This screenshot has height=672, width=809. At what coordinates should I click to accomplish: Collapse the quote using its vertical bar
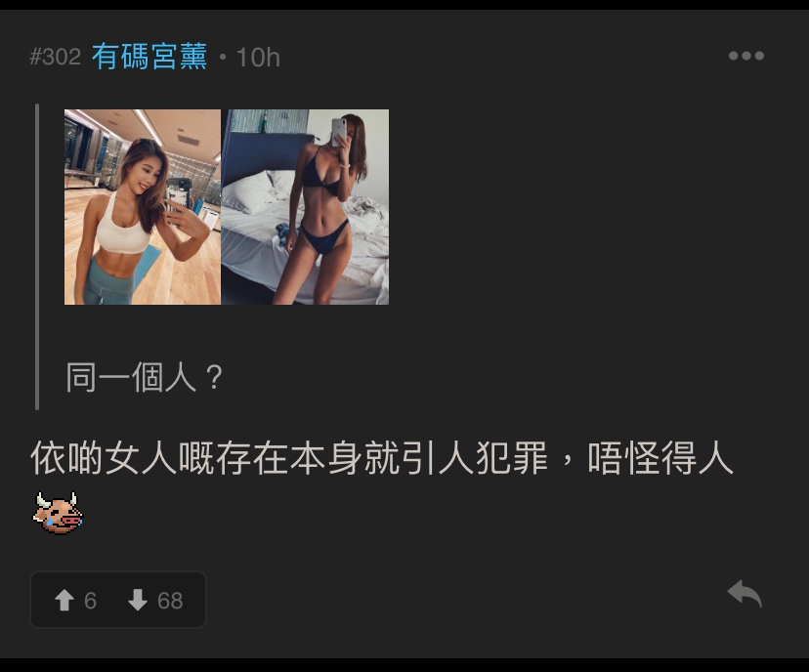(x=37, y=257)
